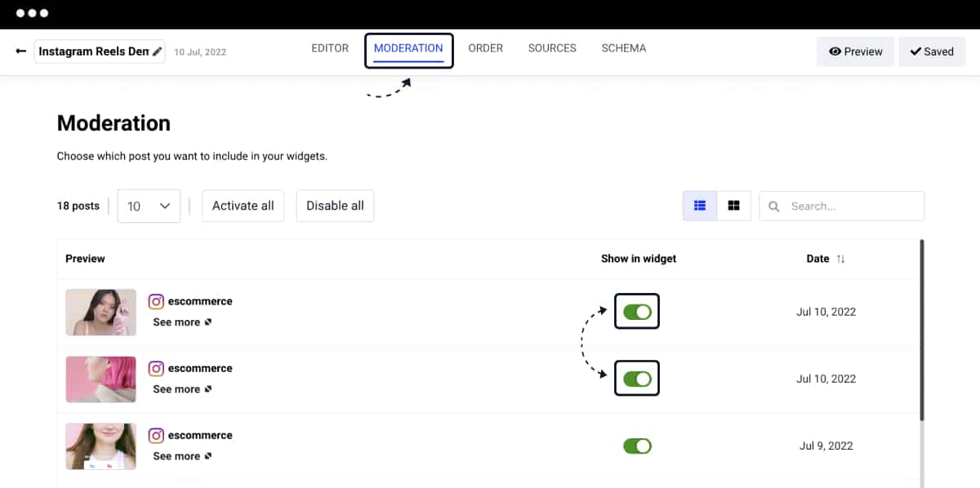Image resolution: width=980 pixels, height=488 pixels.
Task: Switch to the SOURCES tab
Action: coord(552,48)
